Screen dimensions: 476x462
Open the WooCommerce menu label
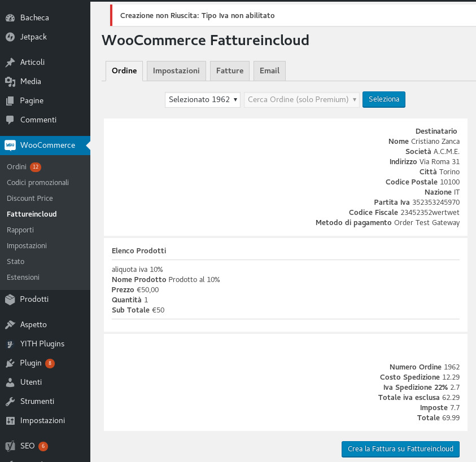pos(47,145)
